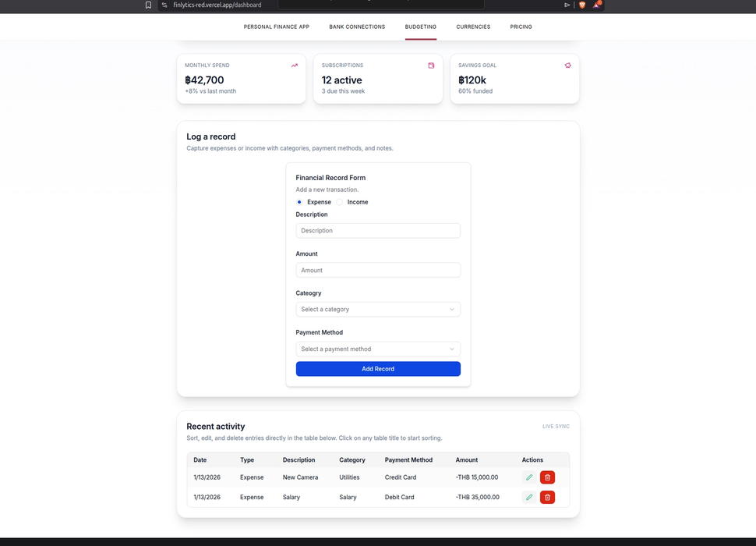Open Brave rewards triangle icon
This screenshot has width=756, height=546.
[597, 5]
